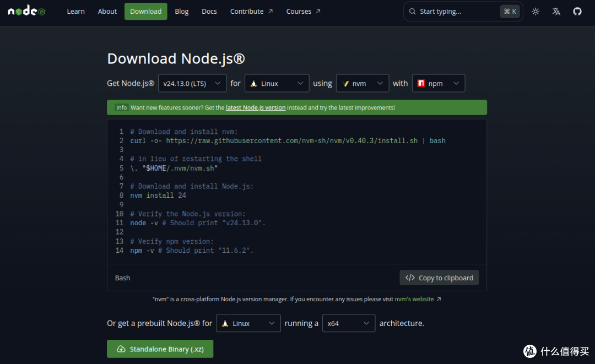Click the npm logo icon in the package selector
This screenshot has height=364, width=595.
pos(421,83)
